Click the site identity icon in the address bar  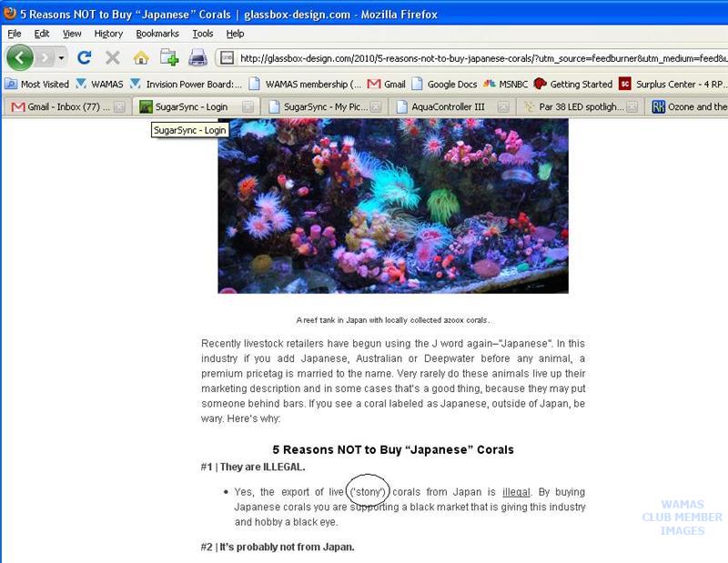[x=227, y=58]
